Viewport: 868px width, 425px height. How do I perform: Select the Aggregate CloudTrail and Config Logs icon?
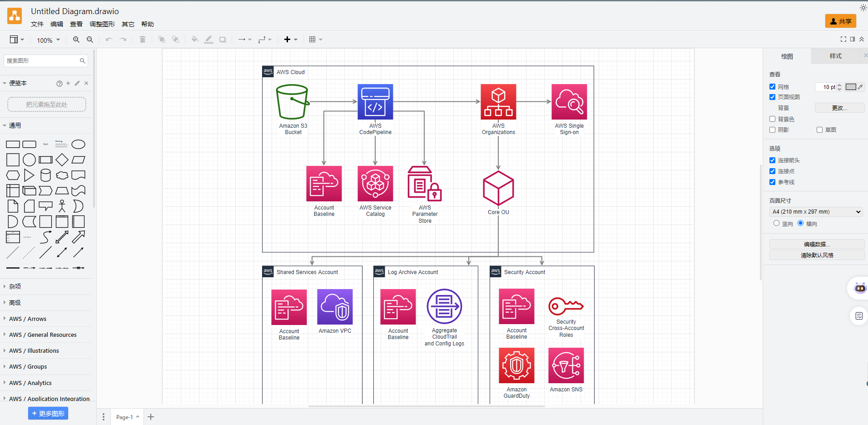pyautogui.click(x=444, y=307)
